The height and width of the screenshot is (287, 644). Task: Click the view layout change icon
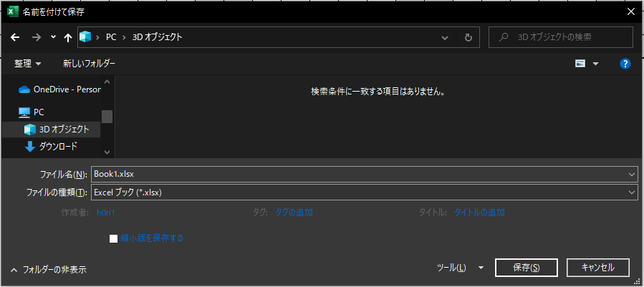click(x=580, y=64)
